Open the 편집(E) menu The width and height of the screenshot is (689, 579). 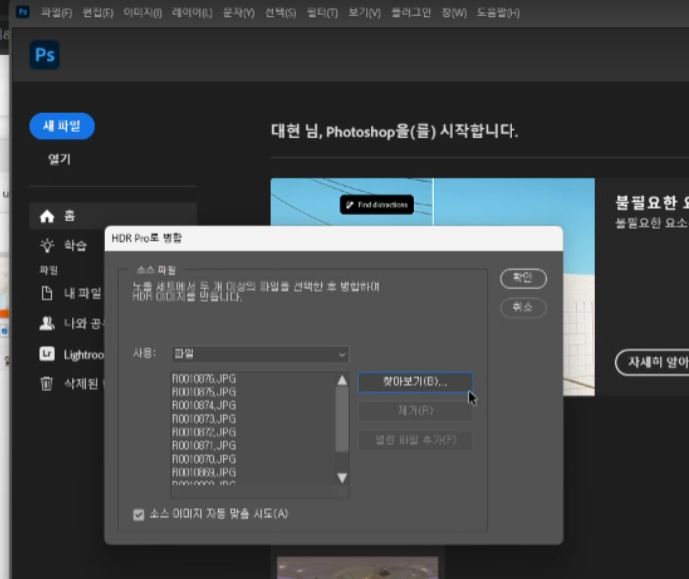[x=98, y=13]
